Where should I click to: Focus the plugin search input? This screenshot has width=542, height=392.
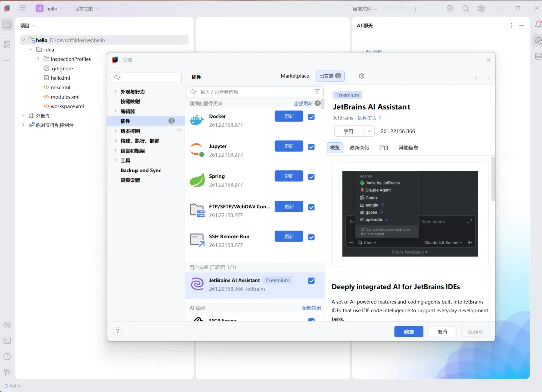[255, 92]
